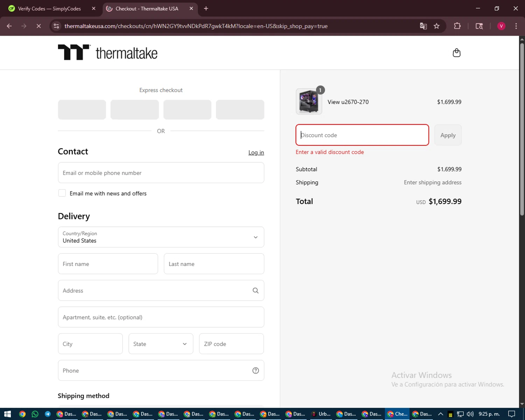Select the Checkout - Thermaltake USA tab
The height and width of the screenshot is (420, 525).
150,8
